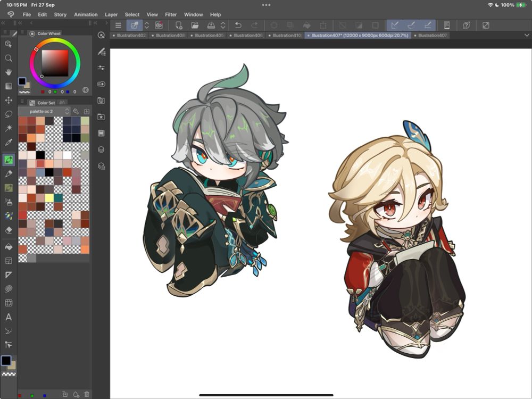Pick teal swatch in color set
This screenshot has height=399, width=532.
pos(58,198)
